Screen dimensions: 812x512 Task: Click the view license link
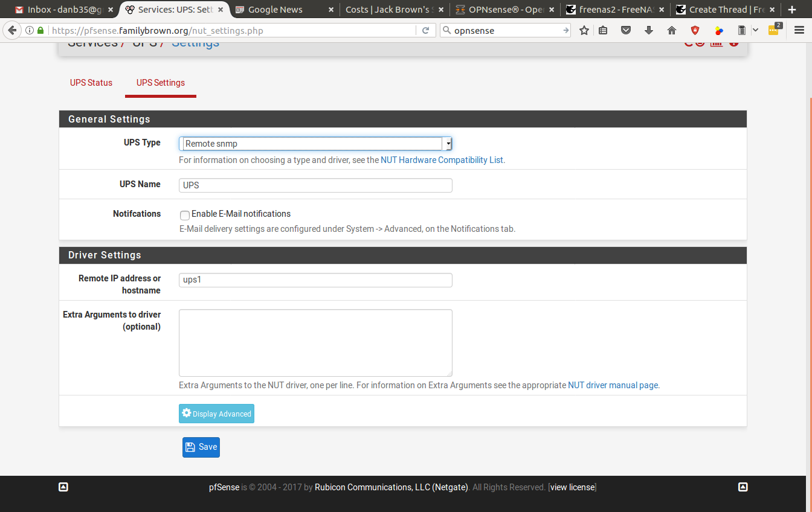pos(572,487)
